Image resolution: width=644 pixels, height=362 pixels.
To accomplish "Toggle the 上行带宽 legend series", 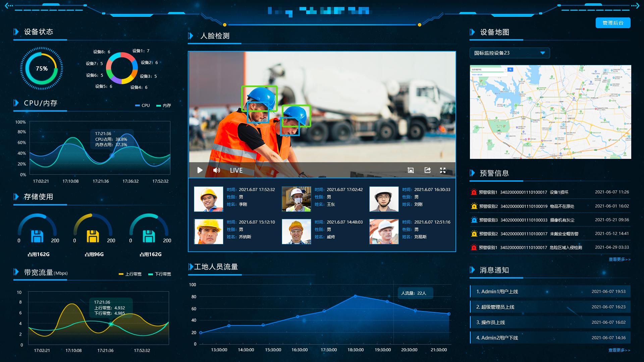I will (x=130, y=274).
